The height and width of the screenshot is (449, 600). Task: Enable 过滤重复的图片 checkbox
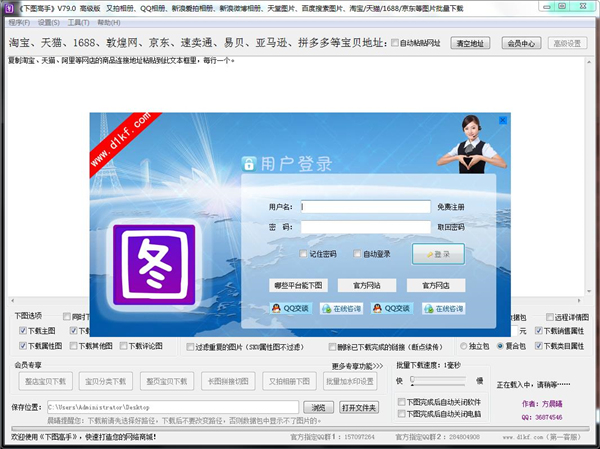190,347
